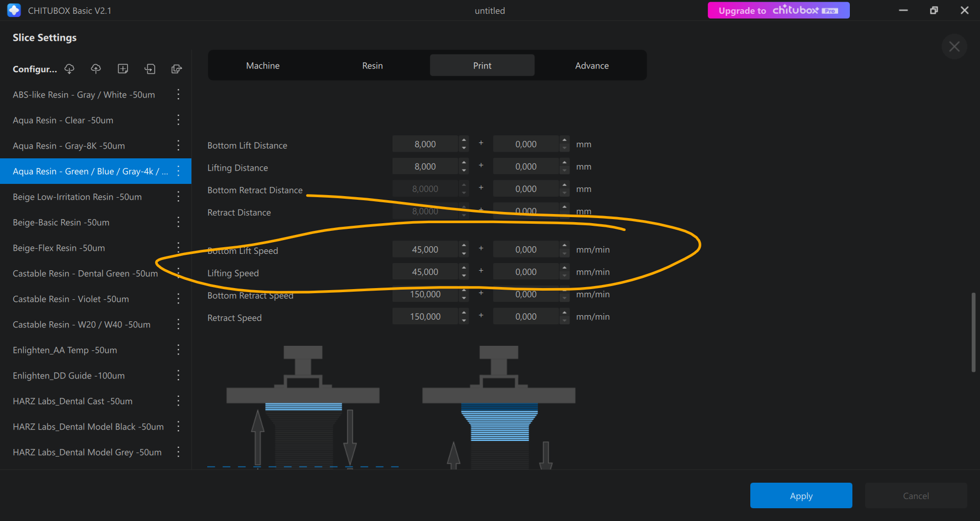Open options menu for Beige-Basic Resin profile
This screenshot has width=980, height=521.
(x=178, y=222)
